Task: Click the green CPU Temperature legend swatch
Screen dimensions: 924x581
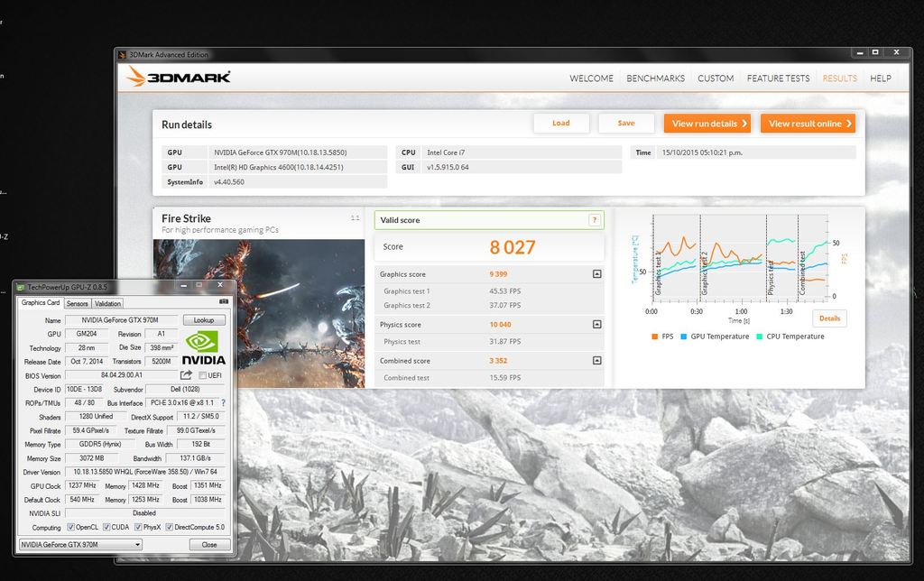Action: [x=760, y=337]
